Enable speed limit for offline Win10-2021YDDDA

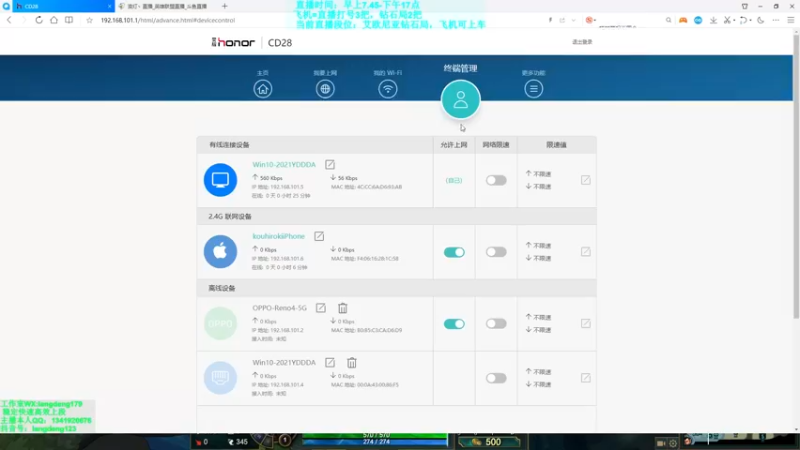(x=496, y=378)
